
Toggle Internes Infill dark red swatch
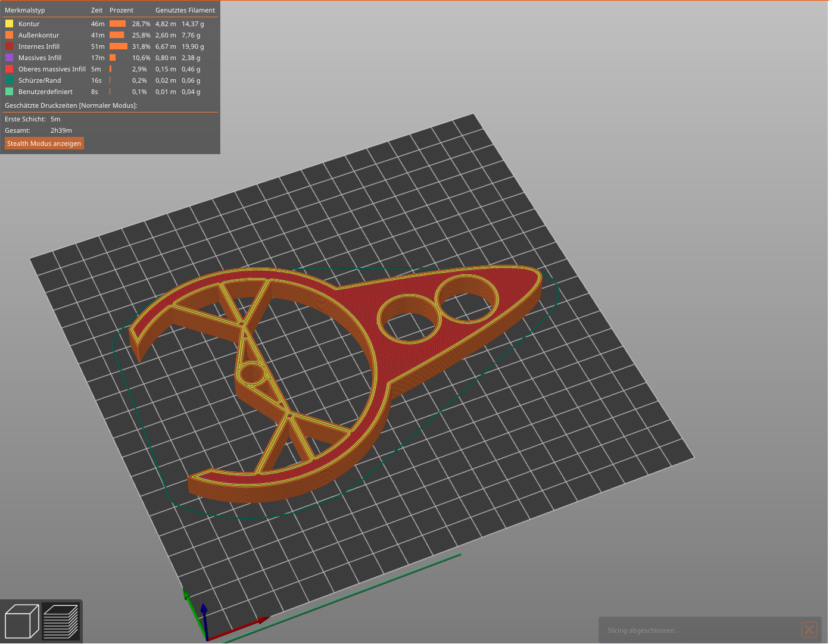[x=9, y=46]
